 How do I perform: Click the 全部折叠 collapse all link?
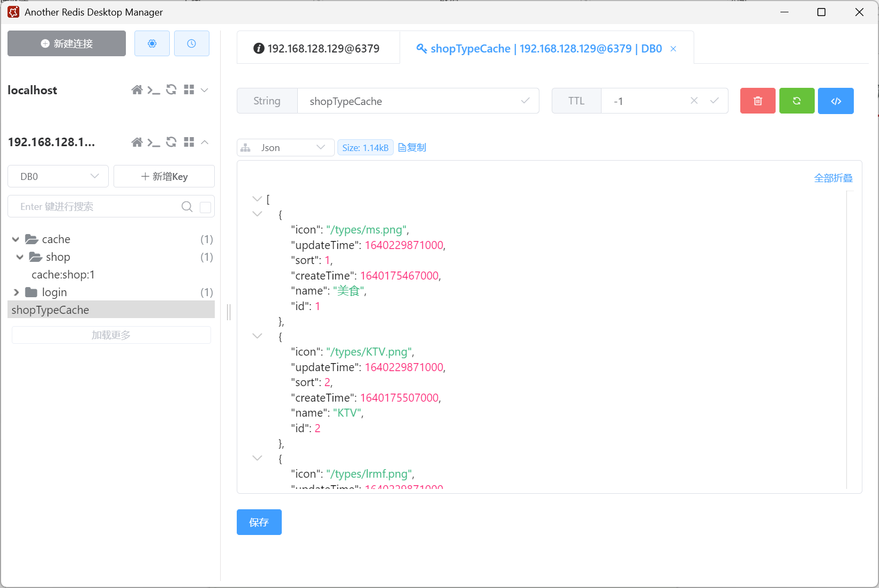pos(833,178)
